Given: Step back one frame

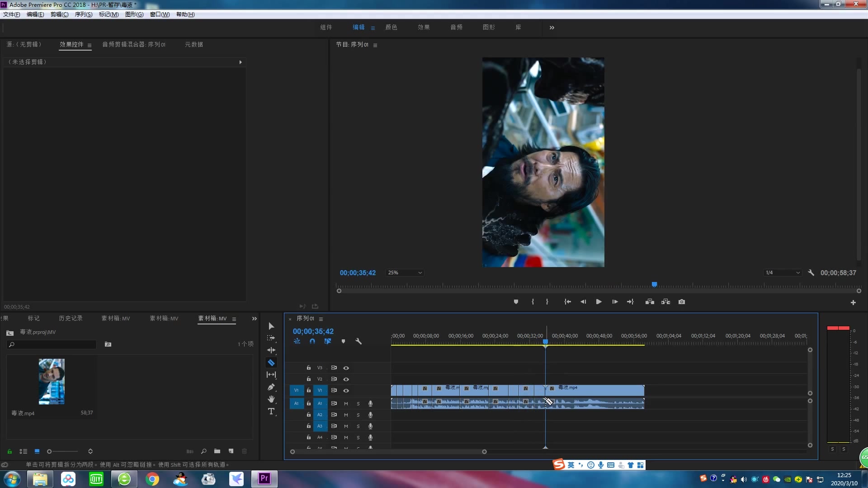Looking at the screenshot, I should tap(583, 302).
